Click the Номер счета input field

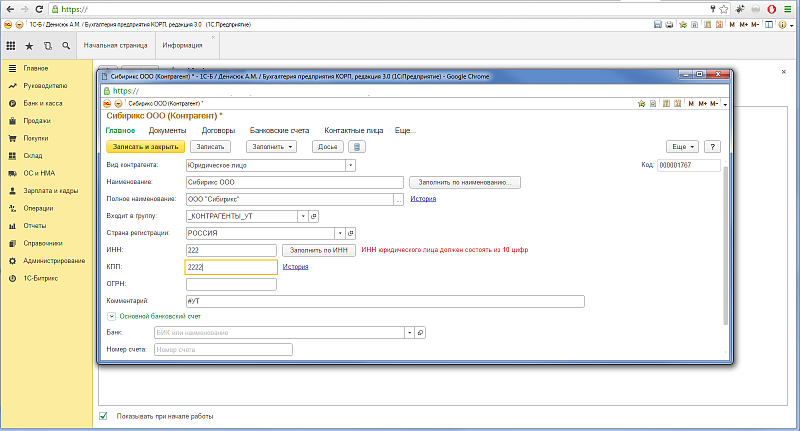(x=223, y=349)
